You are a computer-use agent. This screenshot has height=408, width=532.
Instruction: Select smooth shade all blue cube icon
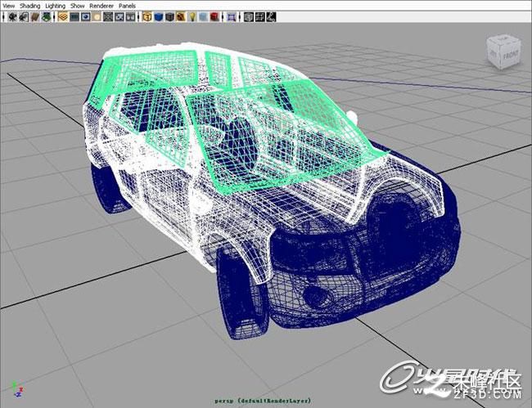pos(158,16)
